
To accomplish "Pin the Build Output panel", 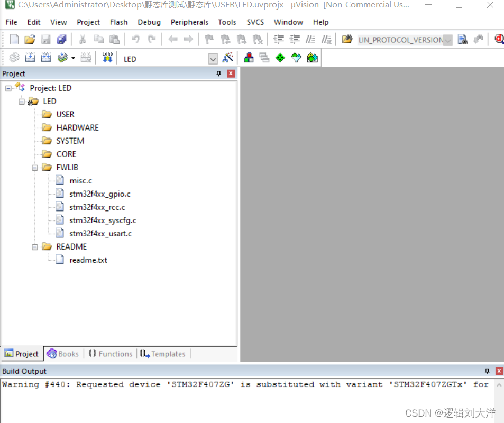I will (487, 371).
